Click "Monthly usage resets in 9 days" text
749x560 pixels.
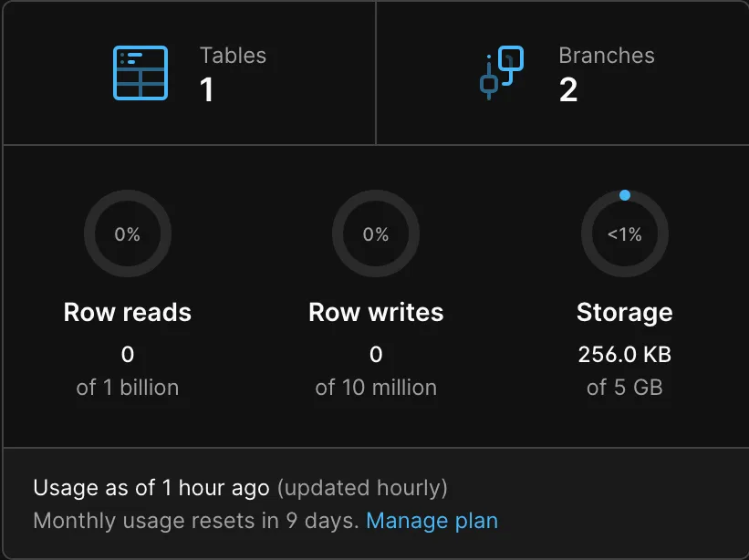pyautogui.click(x=196, y=521)
